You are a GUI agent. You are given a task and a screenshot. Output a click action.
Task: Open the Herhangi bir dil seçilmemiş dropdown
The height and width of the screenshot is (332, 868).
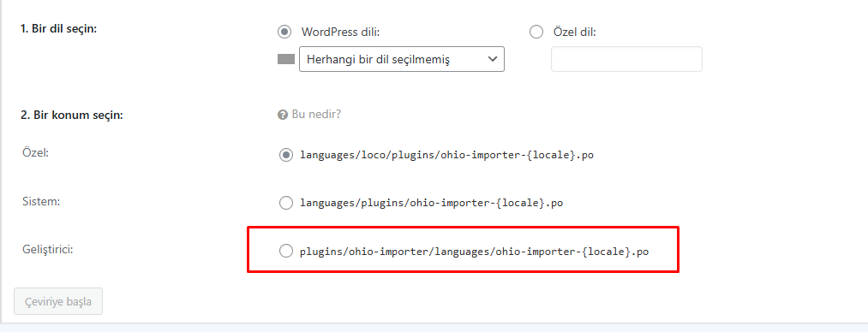pyautogui.click(x=401, y=59)
